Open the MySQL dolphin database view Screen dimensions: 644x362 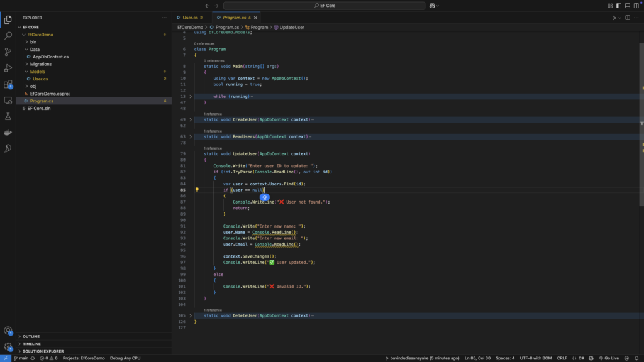(8, 148)
